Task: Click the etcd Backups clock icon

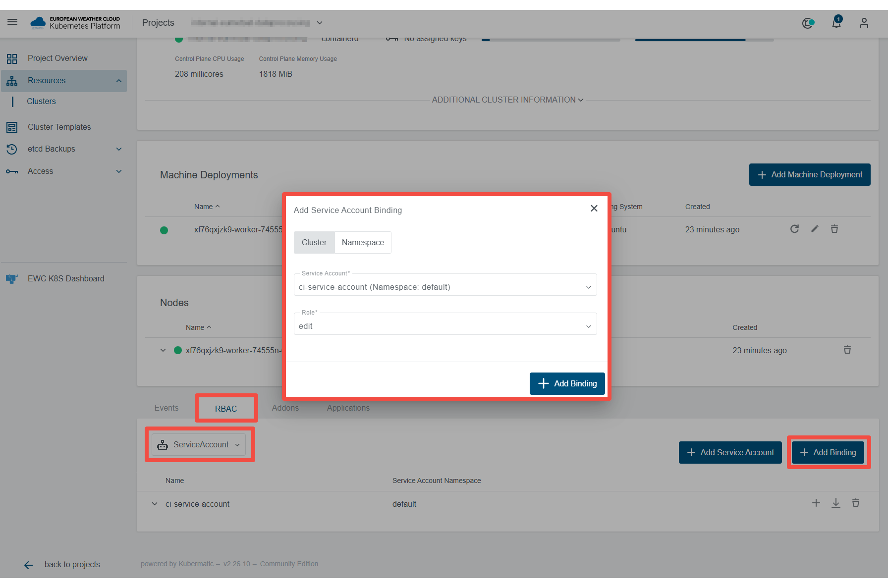Action: click(12, 149)
